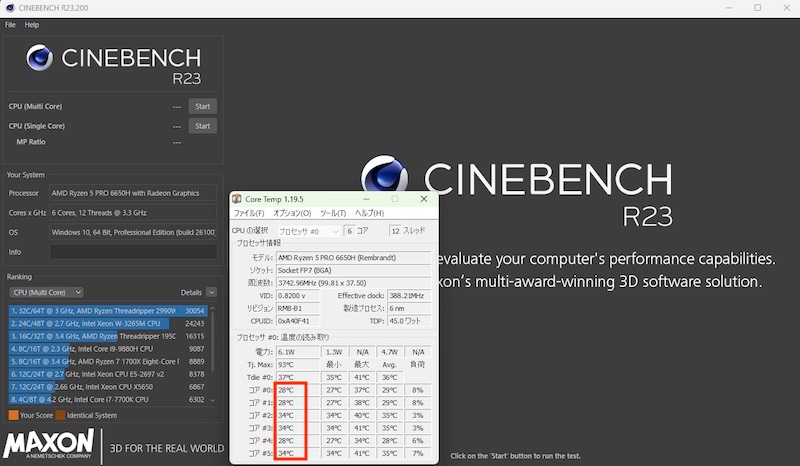
Task: Click the Core Temp title bar icon
Action: tap(237, 199)
